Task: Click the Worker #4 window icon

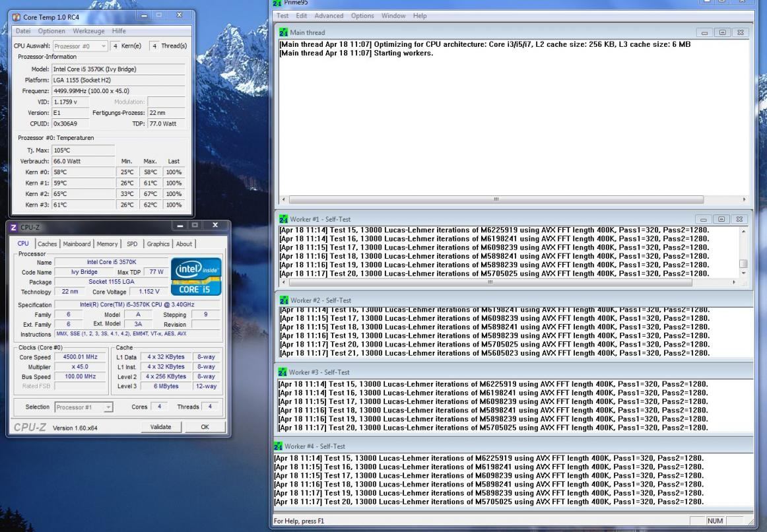Action: (278, 446)
